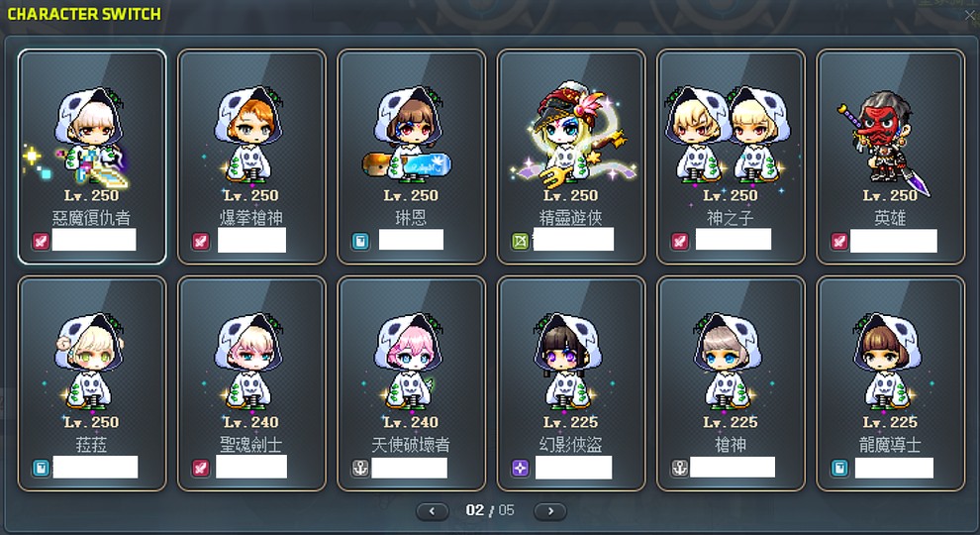Click the pirate anchor icon under 槍神

[680, 468]
